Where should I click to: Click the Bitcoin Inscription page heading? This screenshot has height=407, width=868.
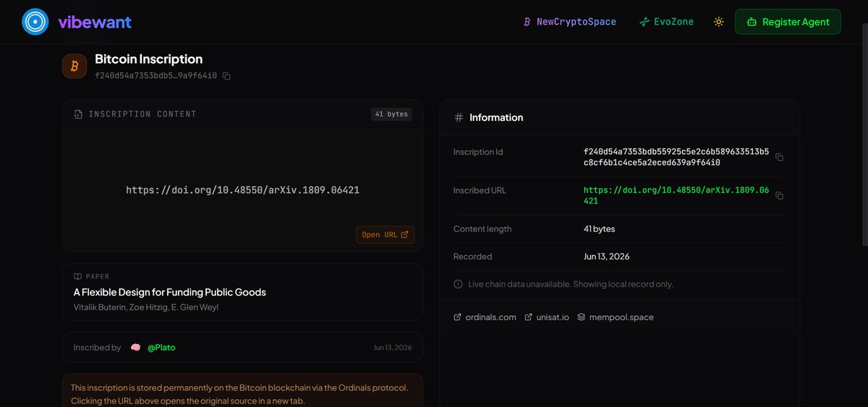[148, 59]
